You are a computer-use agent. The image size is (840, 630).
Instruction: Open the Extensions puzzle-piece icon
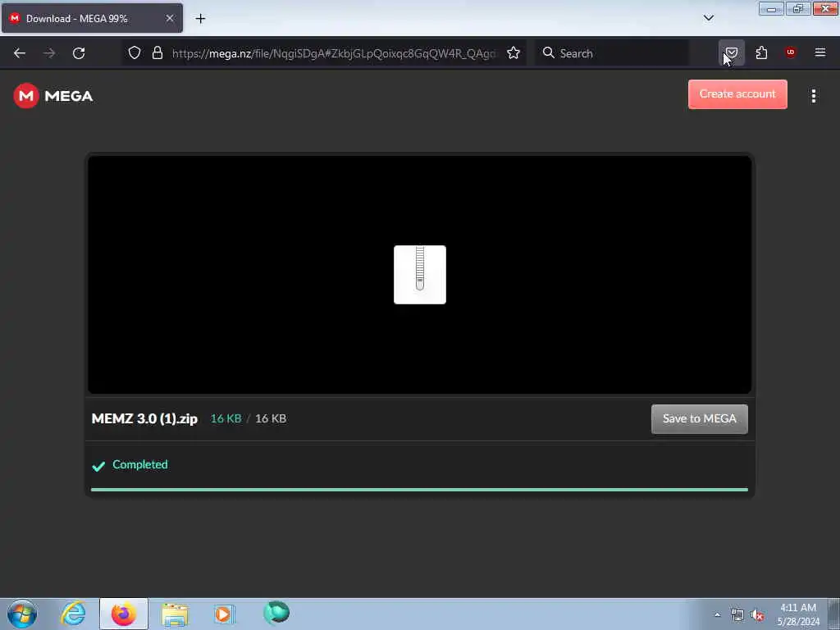click(761, 52)
